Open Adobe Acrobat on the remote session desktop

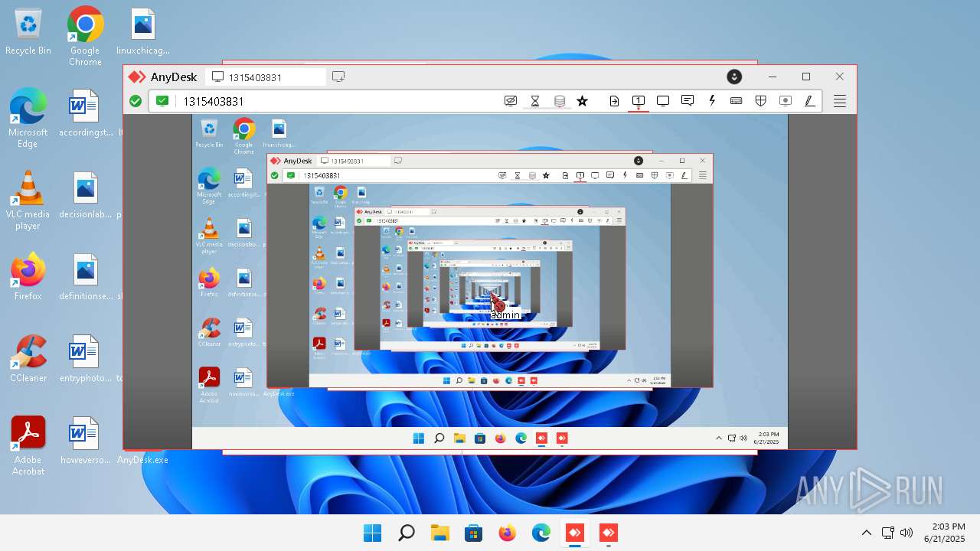(x=209, y=385)
